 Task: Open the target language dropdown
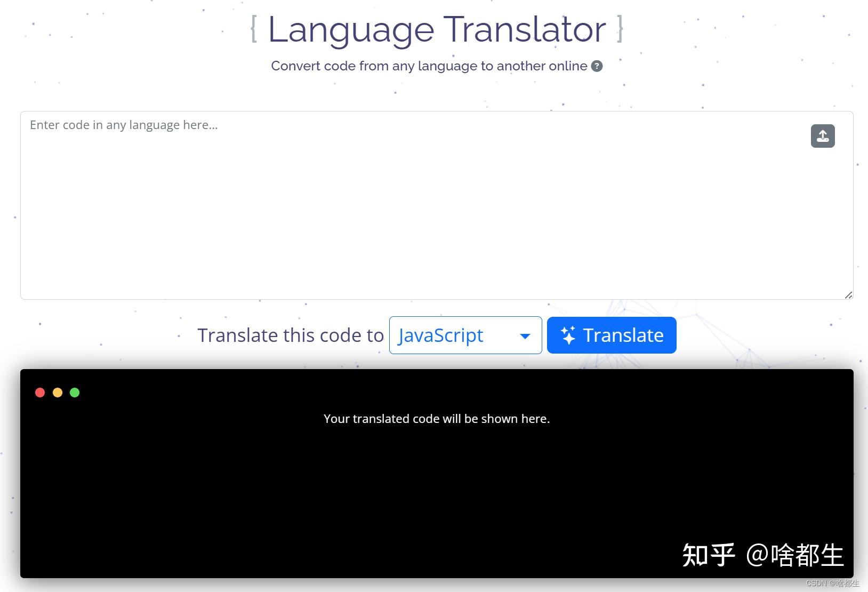[x=465, y=335]
